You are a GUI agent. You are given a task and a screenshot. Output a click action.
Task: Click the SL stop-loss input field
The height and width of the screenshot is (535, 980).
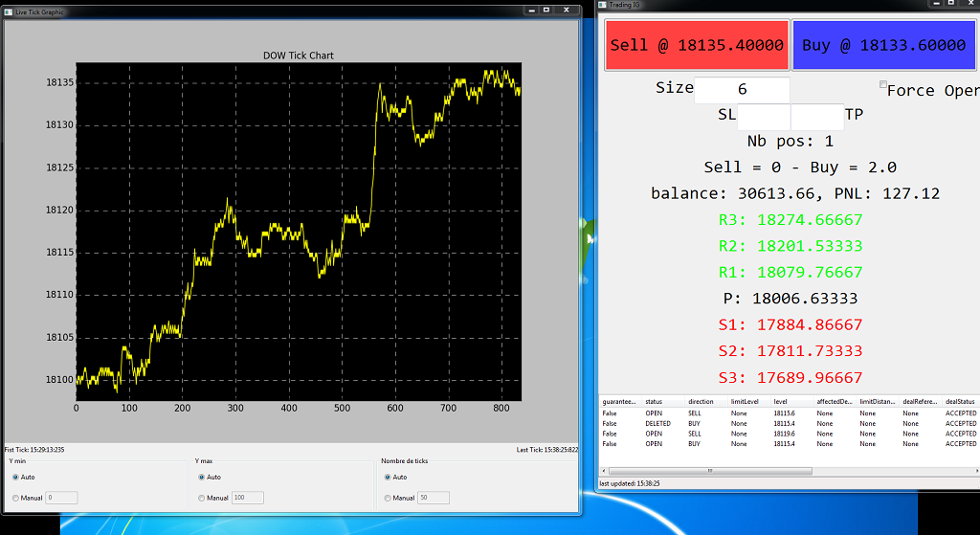(764, 117)
